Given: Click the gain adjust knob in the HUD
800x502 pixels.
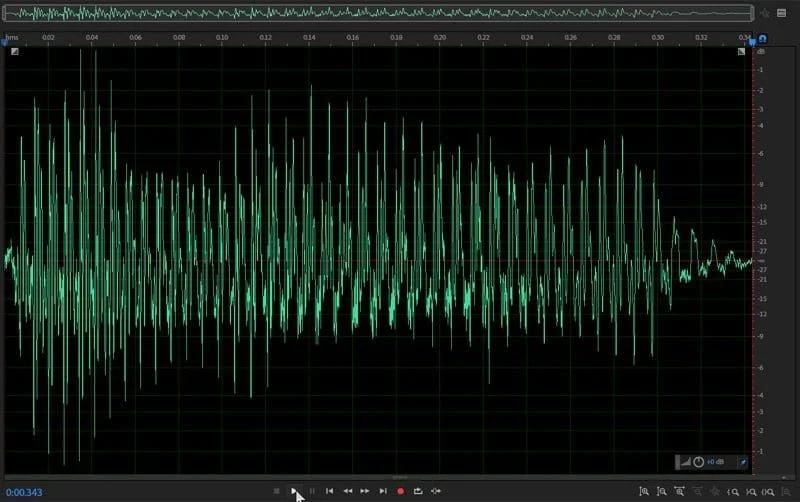Looking at the screenshot, I should [x=698, y=462].
